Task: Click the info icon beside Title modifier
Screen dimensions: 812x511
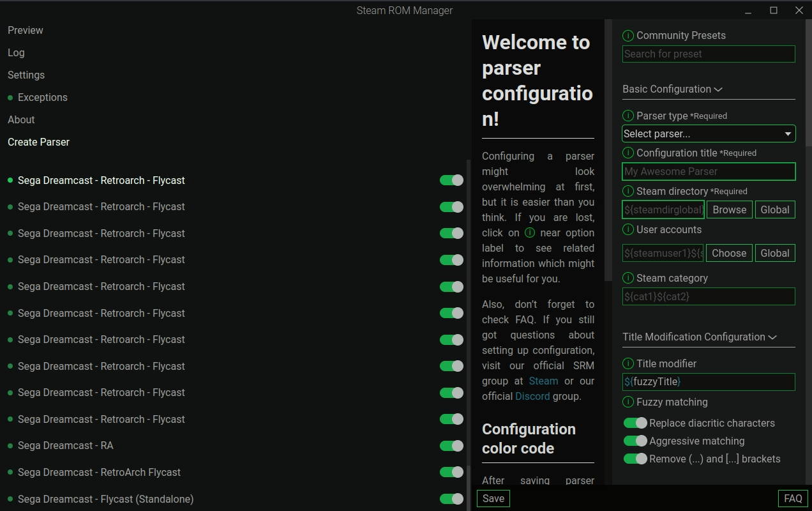Action: (x=629, y=363)
